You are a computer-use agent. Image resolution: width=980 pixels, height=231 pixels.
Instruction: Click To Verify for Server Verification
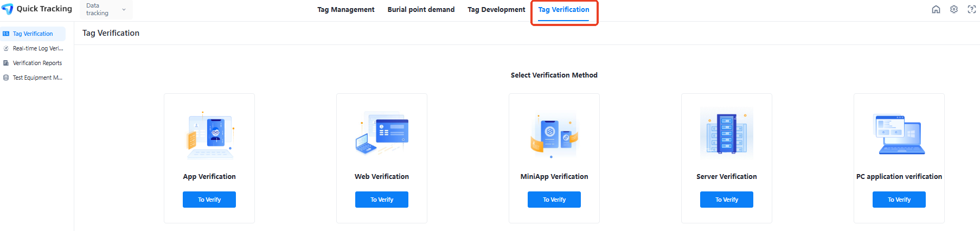tap(726, 200)
